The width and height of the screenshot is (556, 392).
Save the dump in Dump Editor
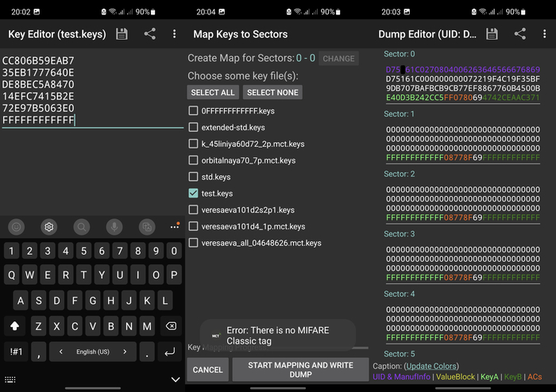click(492, 34)
